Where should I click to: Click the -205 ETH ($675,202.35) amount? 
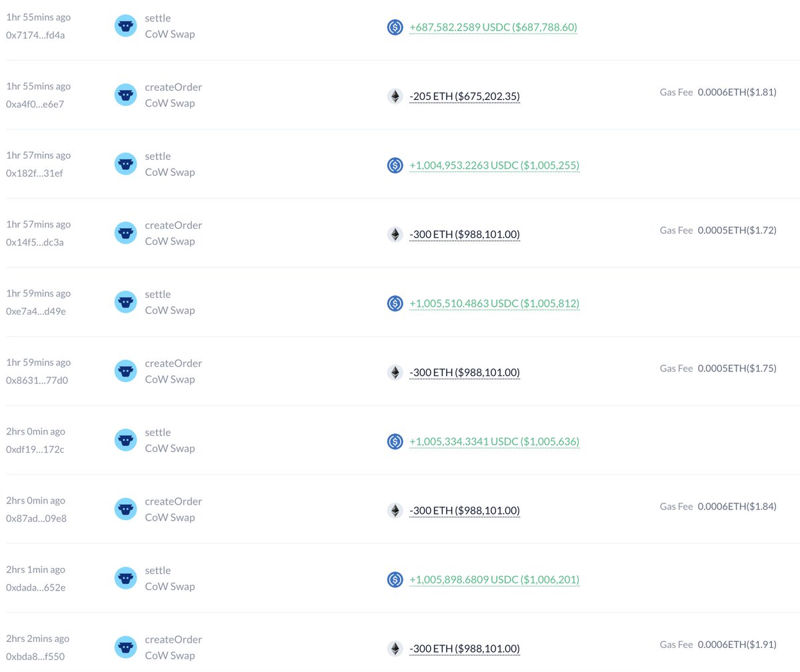pos(465,97)
